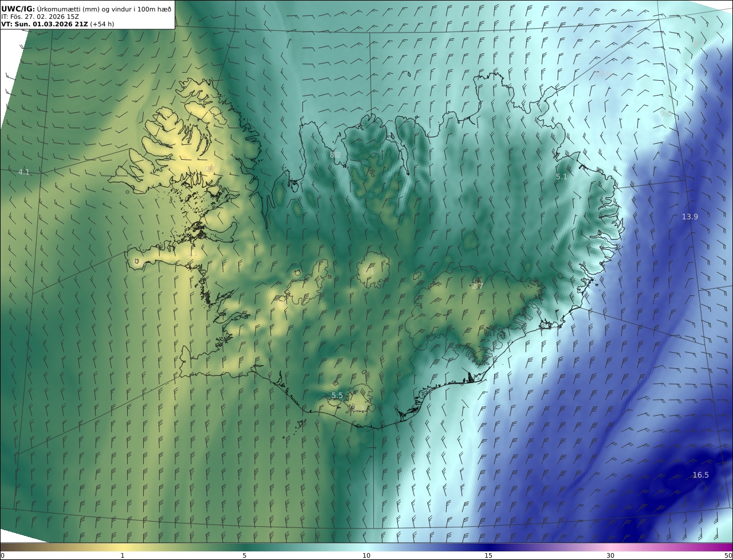Screen dimensions: 733x560
Task: Click the initialization time line 'IT: Fös. 27. 02. 2026 15Z'
Action: point(40,17)
